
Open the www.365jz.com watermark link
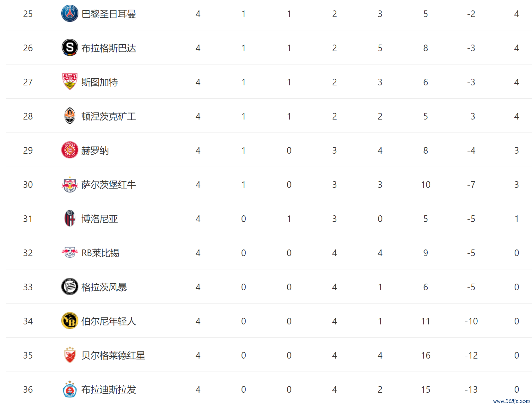pos(511,401)
